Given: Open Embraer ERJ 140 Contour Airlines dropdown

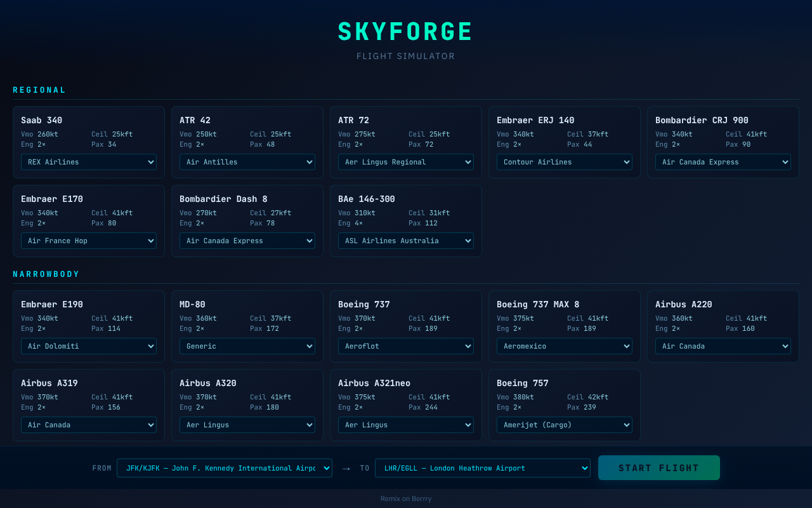Looking at the screenshot, I should coord(565,162).
